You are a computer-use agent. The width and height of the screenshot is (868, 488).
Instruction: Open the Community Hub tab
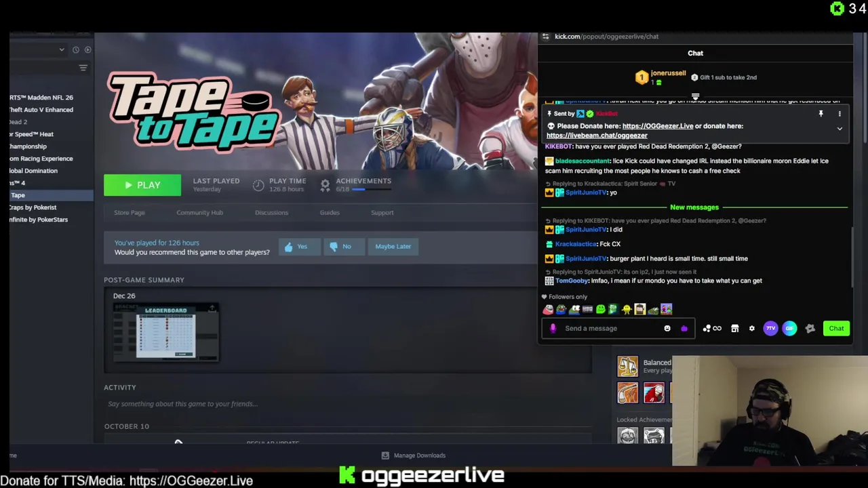pyautogui.click(x=199, y=213)
